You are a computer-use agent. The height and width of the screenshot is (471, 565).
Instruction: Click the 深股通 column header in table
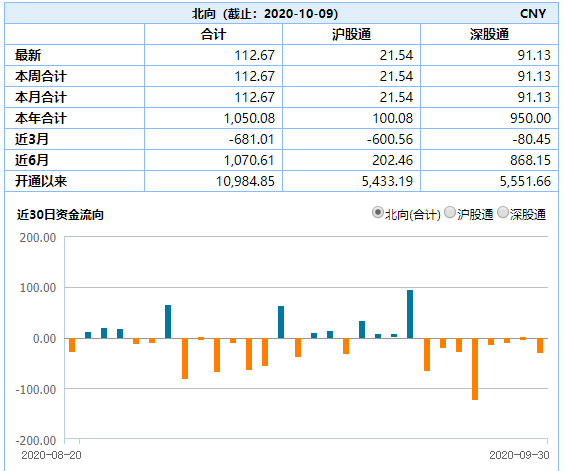pyautogui.click(x=489, y=35)
